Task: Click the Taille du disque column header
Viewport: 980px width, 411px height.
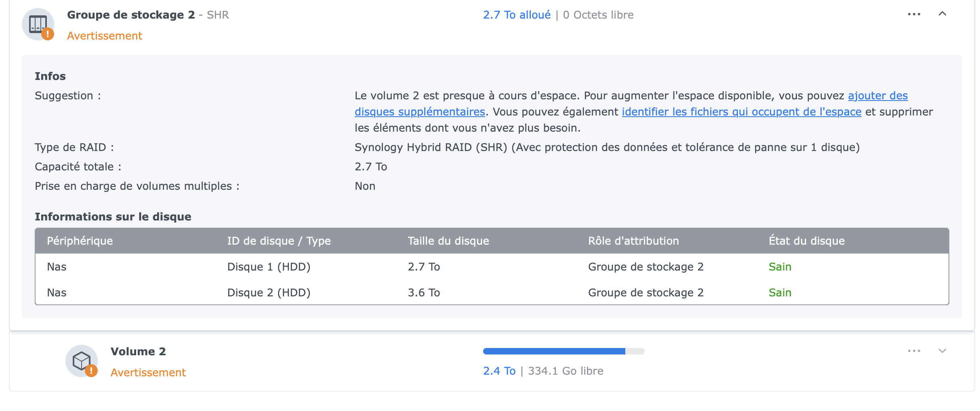Action: point(448,241)
